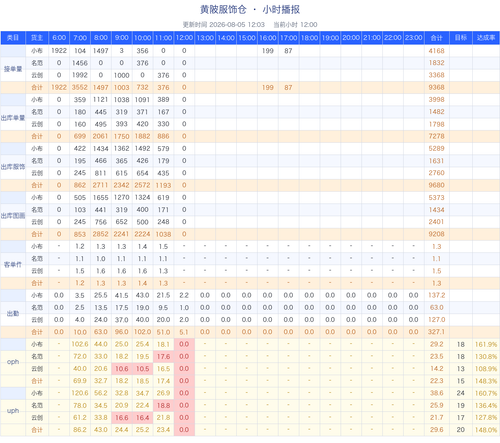Click the achievement rate 148.0%
The height and width of the screenshot is (443, 500).
[x=486, y=430]
